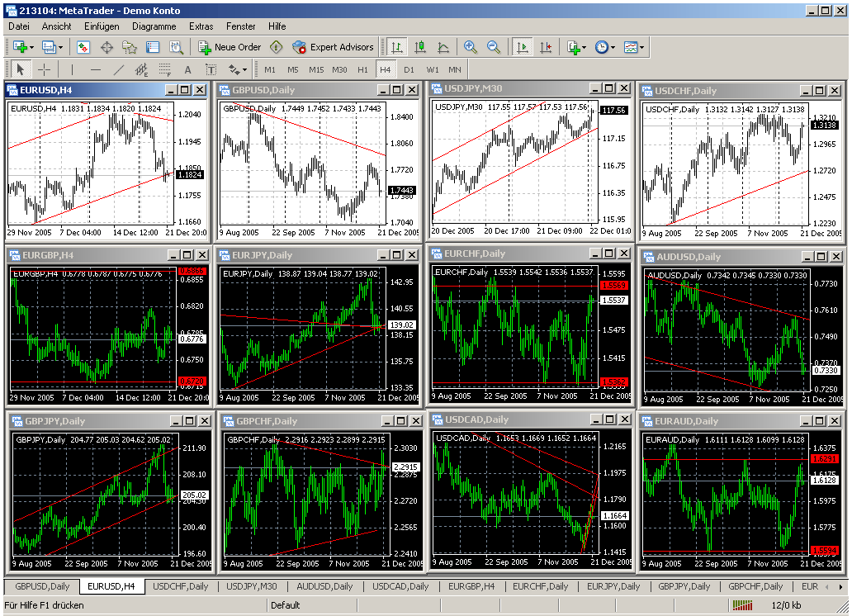Click the Expert Advisors button
This screenshot has height=616, width=852.
(x=334, y=47)
